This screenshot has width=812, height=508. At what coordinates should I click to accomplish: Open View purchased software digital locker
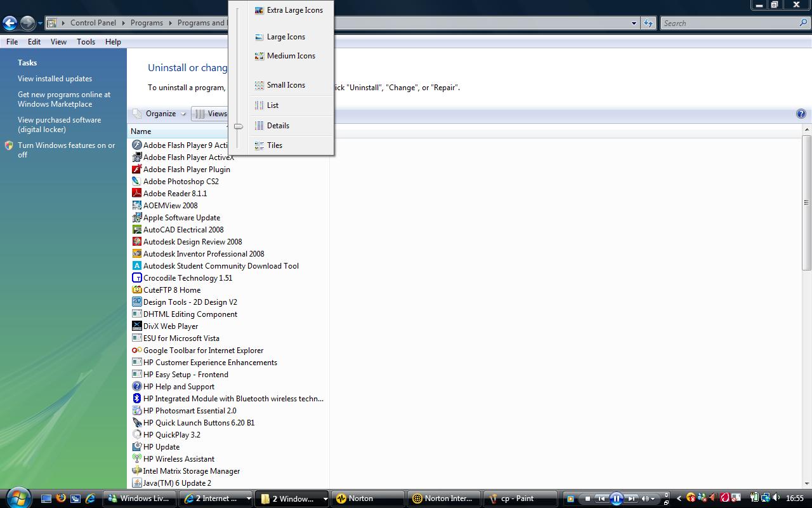coord(59,124)
